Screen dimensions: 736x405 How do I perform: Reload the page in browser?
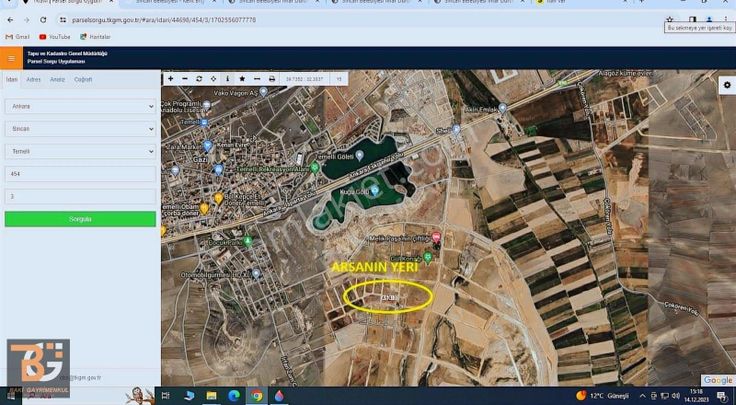click(x=43, y=20)
